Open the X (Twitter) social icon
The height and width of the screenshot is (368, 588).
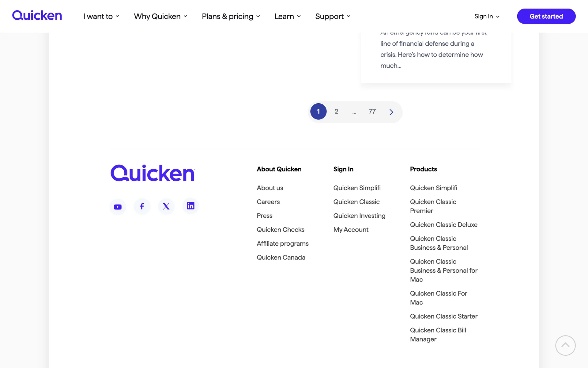click(x=166, y=206)
